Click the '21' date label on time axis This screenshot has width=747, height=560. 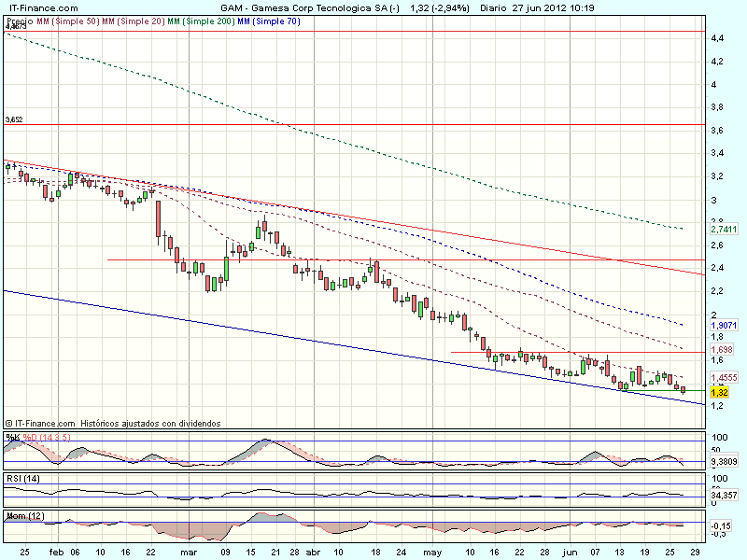[x=275, y=553]
